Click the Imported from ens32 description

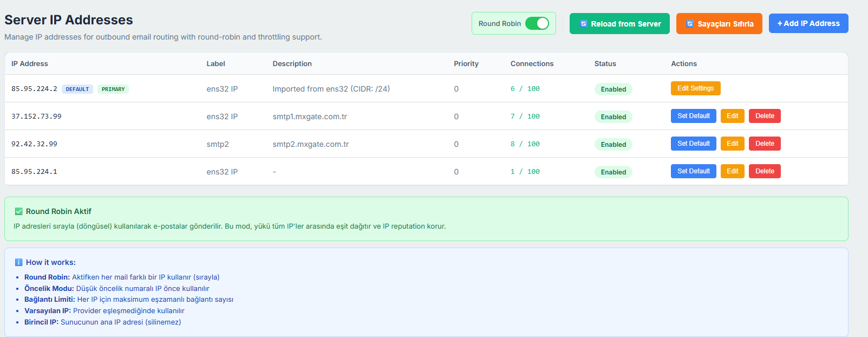coord(331,89)
